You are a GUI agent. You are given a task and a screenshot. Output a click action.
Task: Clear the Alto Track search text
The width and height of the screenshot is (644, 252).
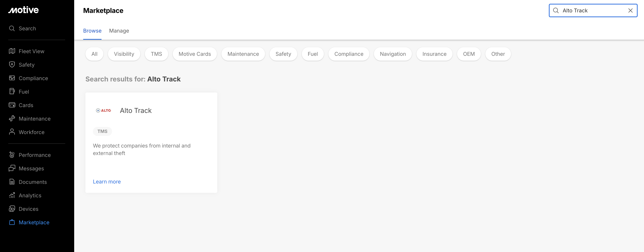pos(631,10)
